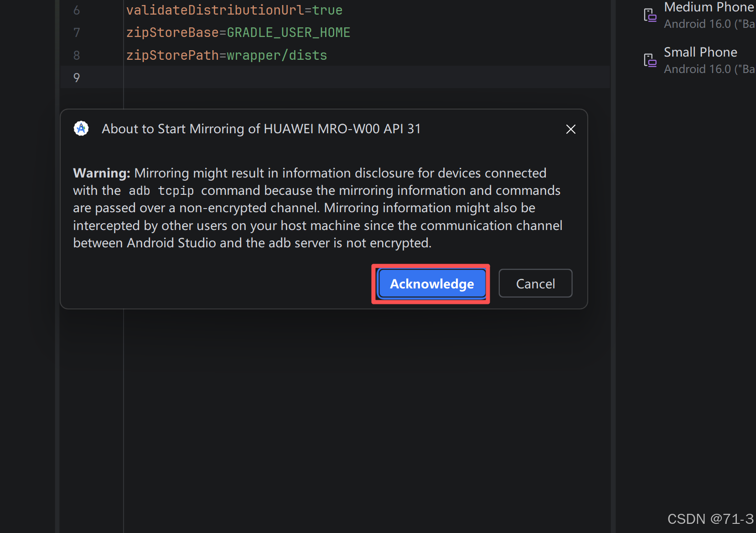Click the Android Studio logo in dialog title

point(81,129)
